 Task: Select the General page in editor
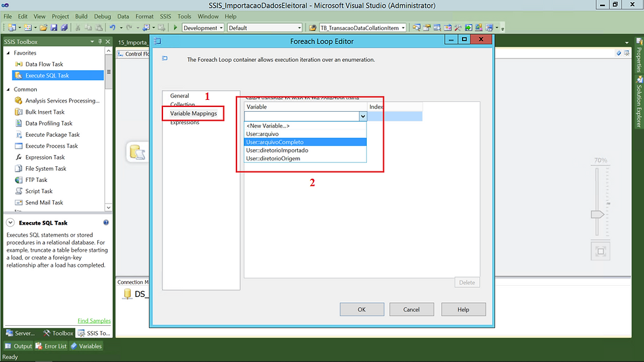tap(179, 96)
